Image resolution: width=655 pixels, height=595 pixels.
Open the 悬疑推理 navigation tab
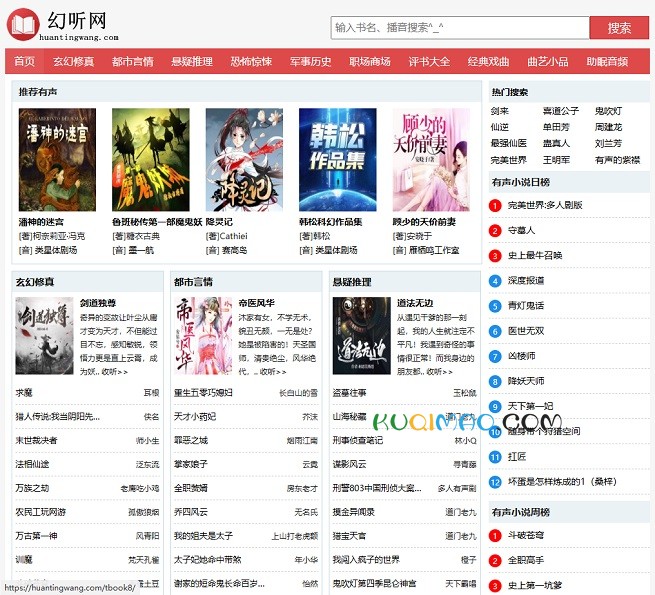(x=191, y=62)
